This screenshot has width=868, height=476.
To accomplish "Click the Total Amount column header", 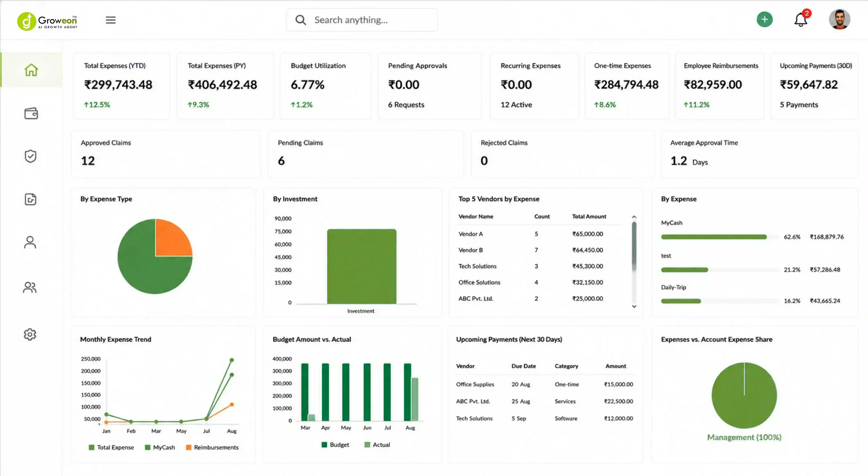I will [x=589, y=216].
